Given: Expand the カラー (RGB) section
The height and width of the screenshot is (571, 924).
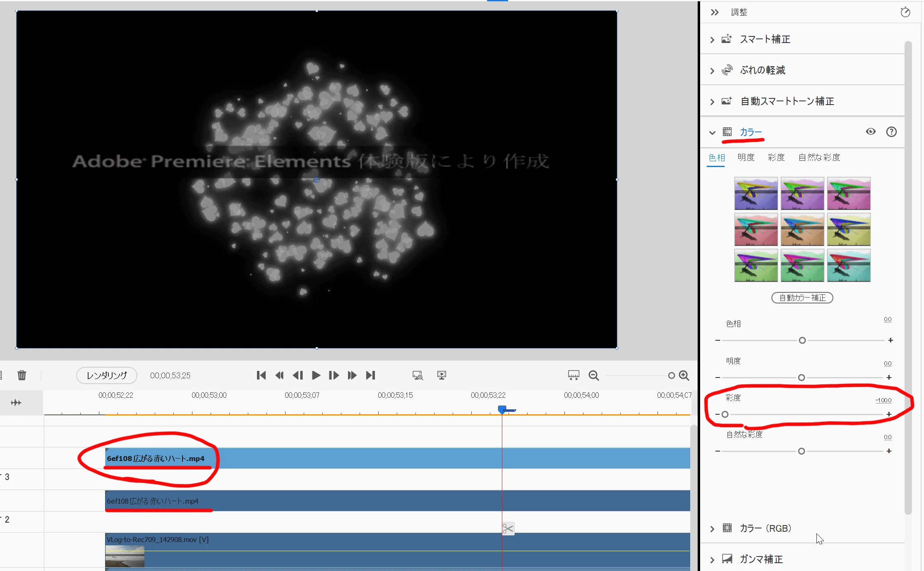Looking at the screenshot, I should [x=712, y=529].
